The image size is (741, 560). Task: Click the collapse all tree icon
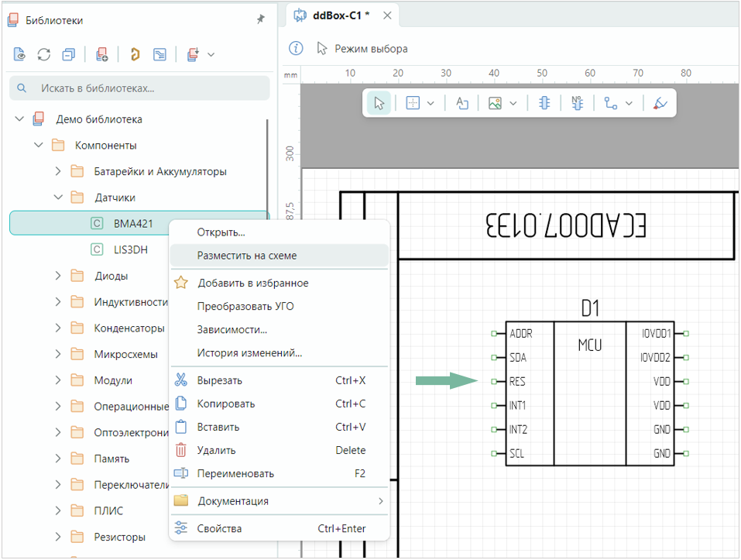point(69,54)
